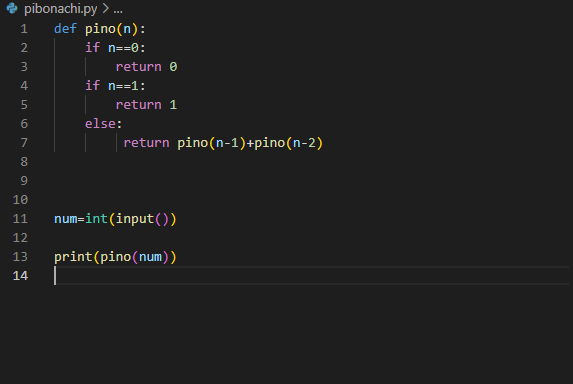
Task: Click line number 13 in gutter
Action: (x=20, y=257)
